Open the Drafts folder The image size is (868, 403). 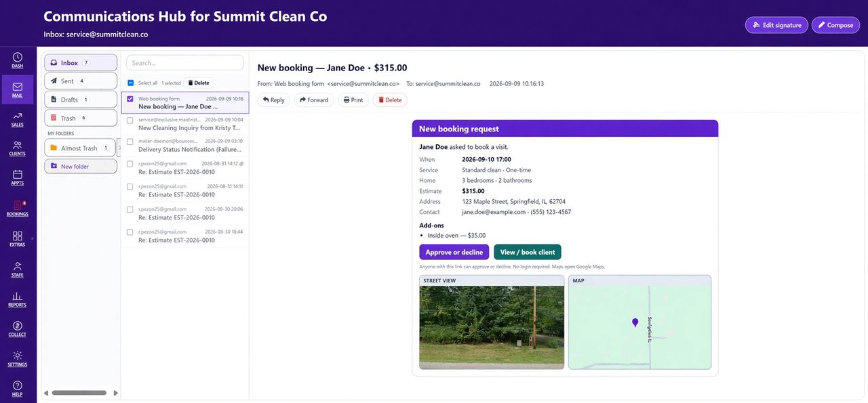click(x=81, y=100)
